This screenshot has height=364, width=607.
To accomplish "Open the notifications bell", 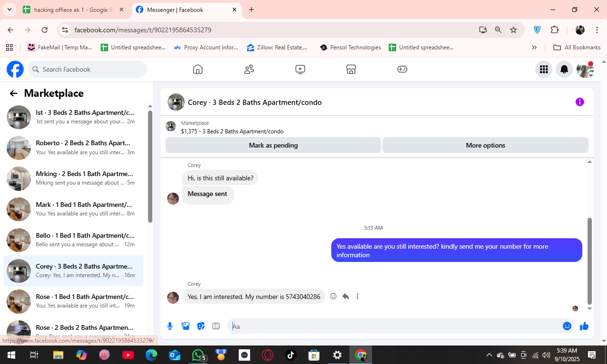I will coord(564,69).
